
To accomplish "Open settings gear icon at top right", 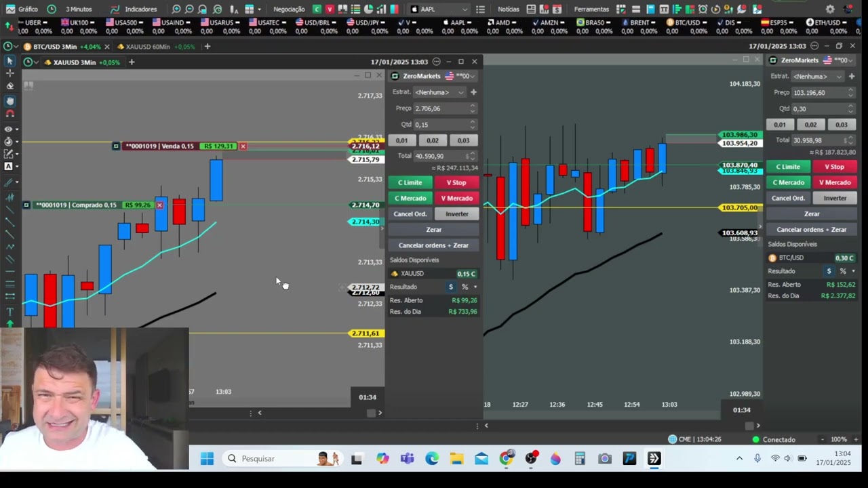I will [x=830, y=9].
